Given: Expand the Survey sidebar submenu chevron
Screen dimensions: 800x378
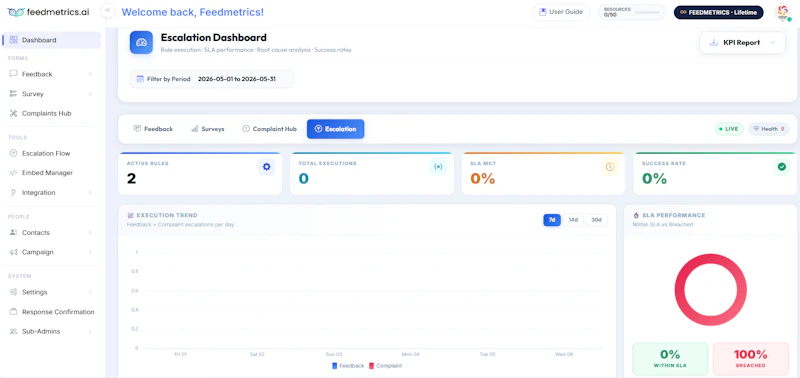Looking at the screenshot, I should click(x=90, y=94).
